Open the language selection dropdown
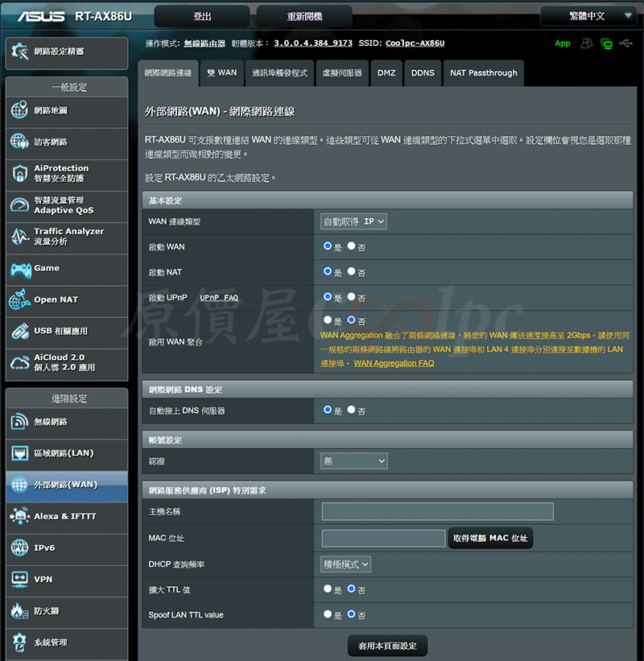Viewport: 644px width, 661px height. click(x=588, y=16)
